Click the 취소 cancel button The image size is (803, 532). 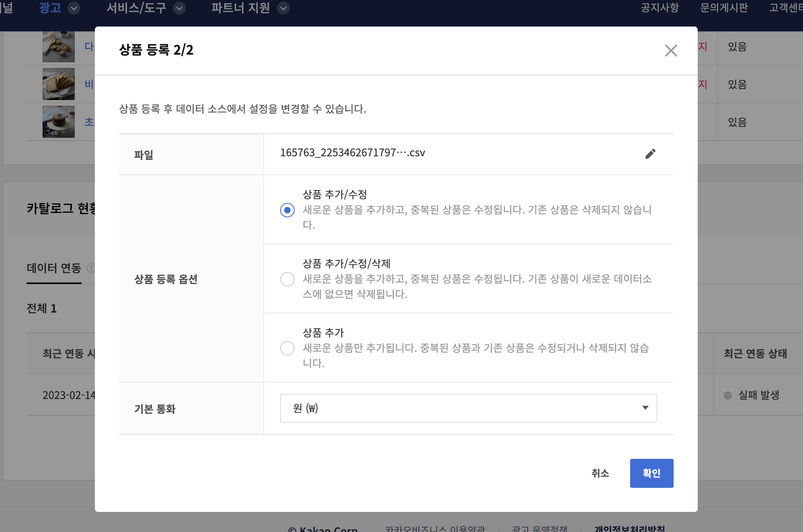(x=600, y=473)
